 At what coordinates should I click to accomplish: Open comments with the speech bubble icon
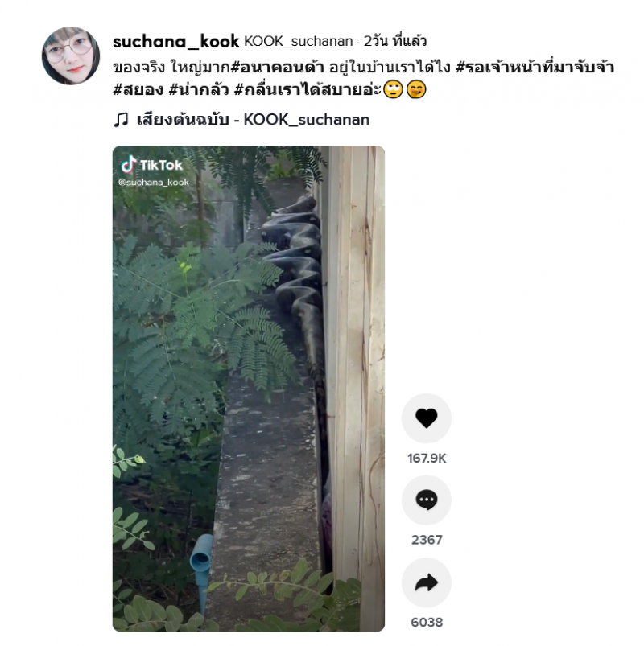(x=427, y=500)
